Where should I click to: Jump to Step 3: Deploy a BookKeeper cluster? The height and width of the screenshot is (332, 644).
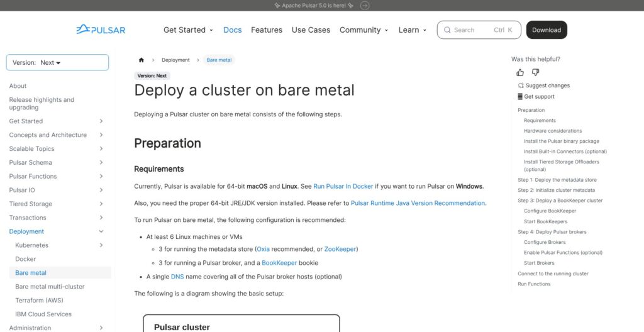pos(560,201)
